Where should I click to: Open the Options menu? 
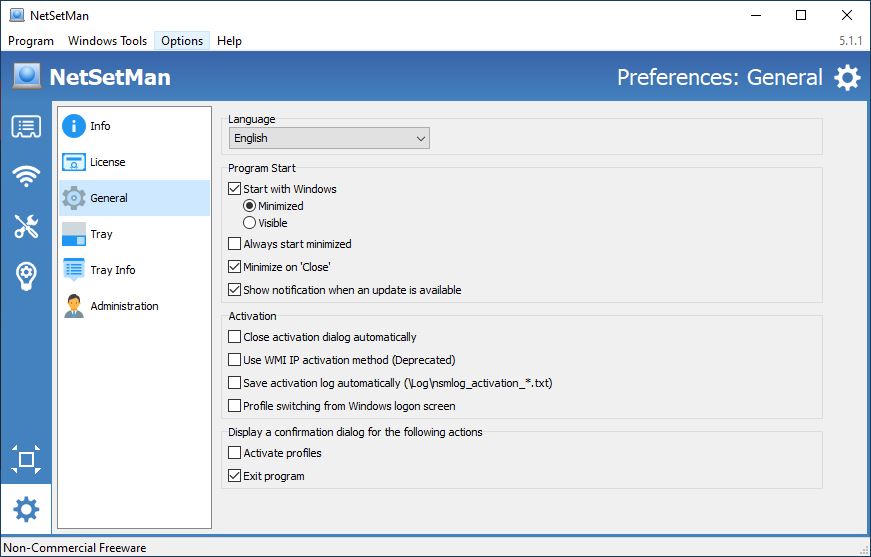182,41
